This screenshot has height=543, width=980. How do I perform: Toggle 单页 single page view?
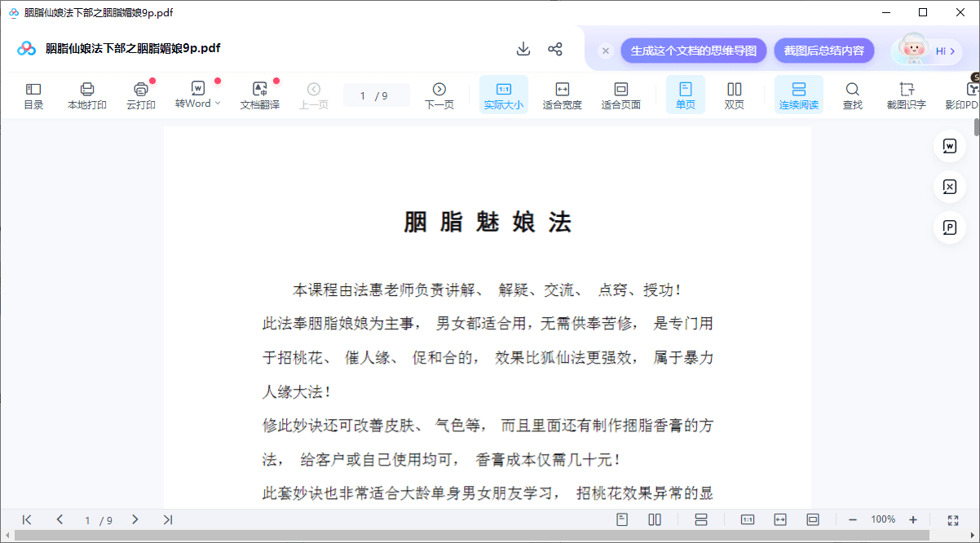(686, 95)
